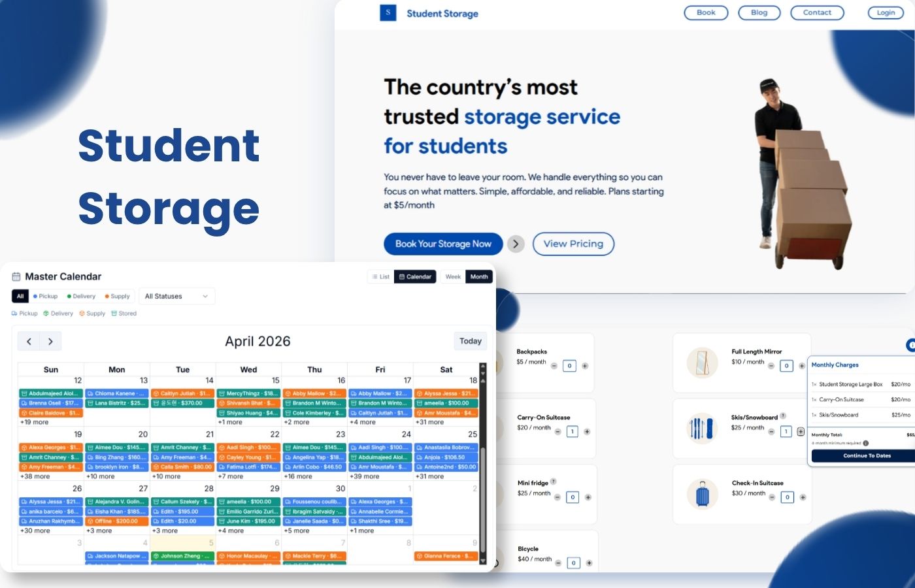Select the All filter in Master Calendar
The image size is (915, 588).
20,296
